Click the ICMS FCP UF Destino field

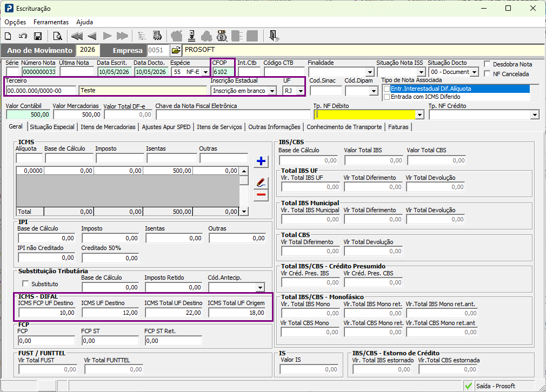46,313
